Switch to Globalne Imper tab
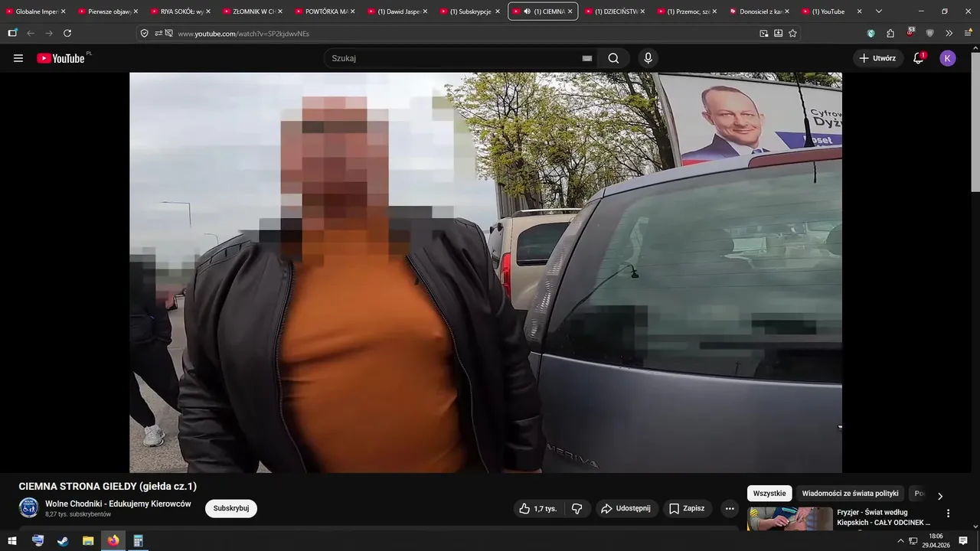Viewport: 980px width, 551px height. [x=36, y=11]
